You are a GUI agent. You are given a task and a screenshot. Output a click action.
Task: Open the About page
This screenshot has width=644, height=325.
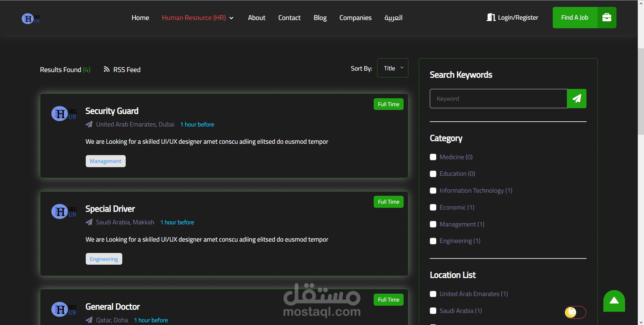point(257,18)
